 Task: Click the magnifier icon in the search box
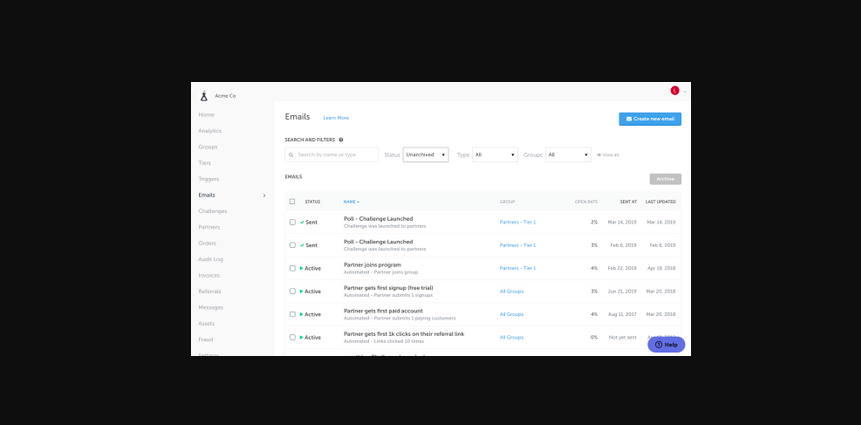point(292,155)
